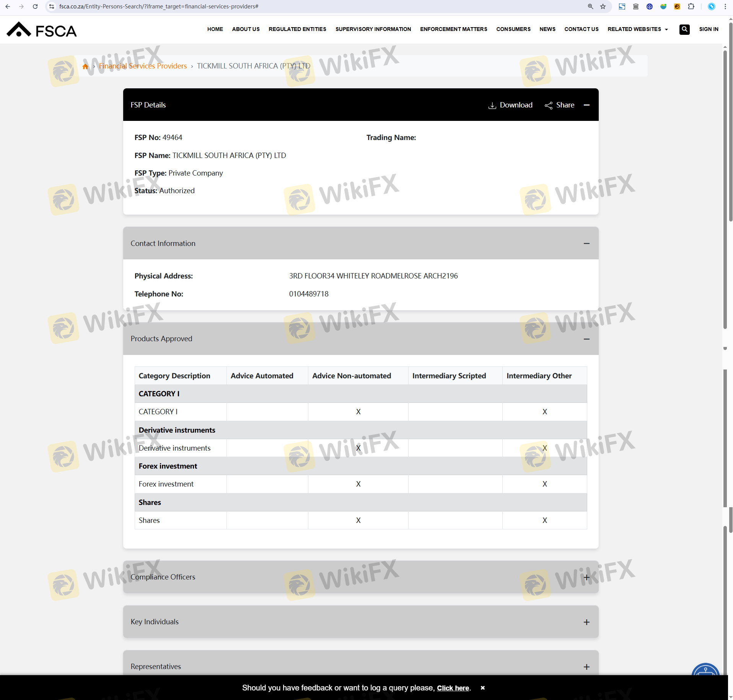The image size is (733, 700).
Task: Go to Financial Services Providers breadcrumb
Action: [x=143, y=66]
